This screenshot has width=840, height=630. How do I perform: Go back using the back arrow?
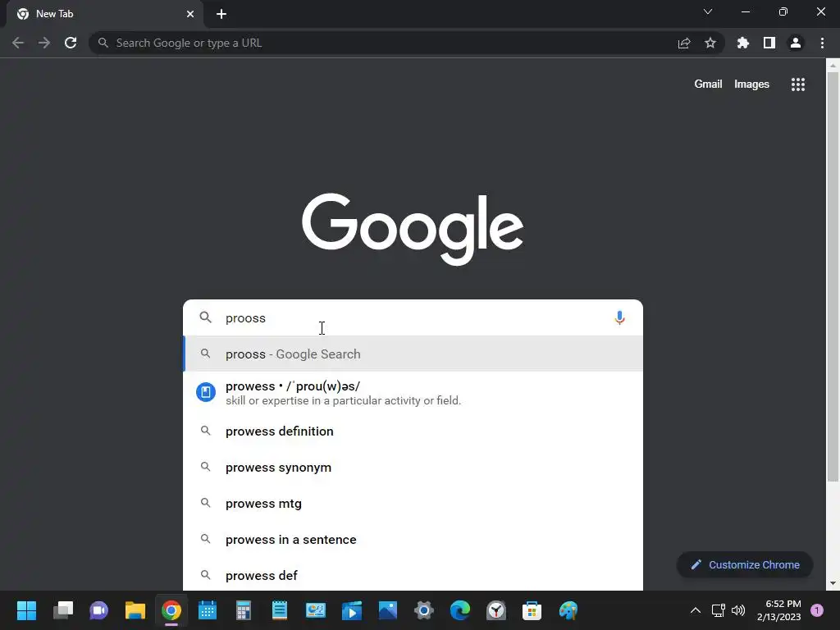[18, 43]
